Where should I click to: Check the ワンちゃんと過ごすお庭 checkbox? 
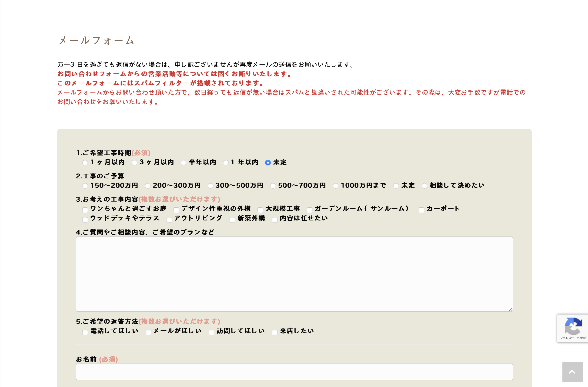85,210
